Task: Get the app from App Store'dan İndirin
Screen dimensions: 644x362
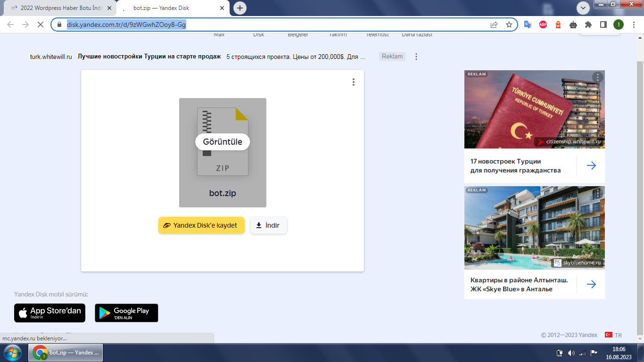Action: [50, 313]
